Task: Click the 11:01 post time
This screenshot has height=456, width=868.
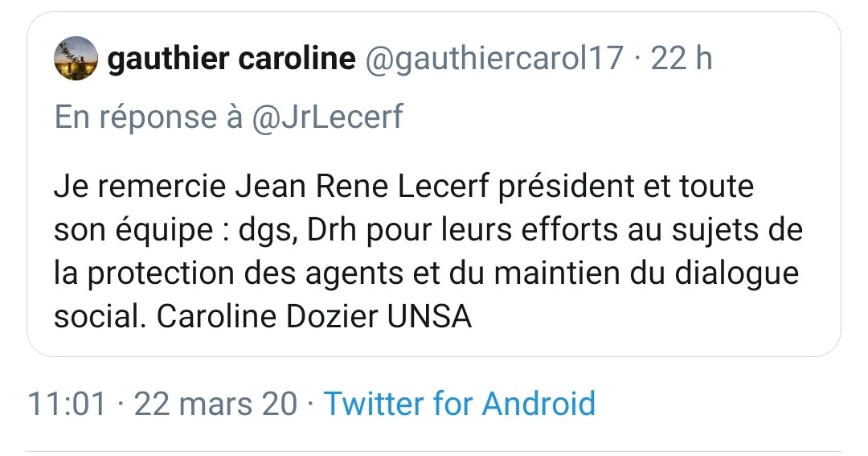Action: pyautogui.click(x=67, y=404)
